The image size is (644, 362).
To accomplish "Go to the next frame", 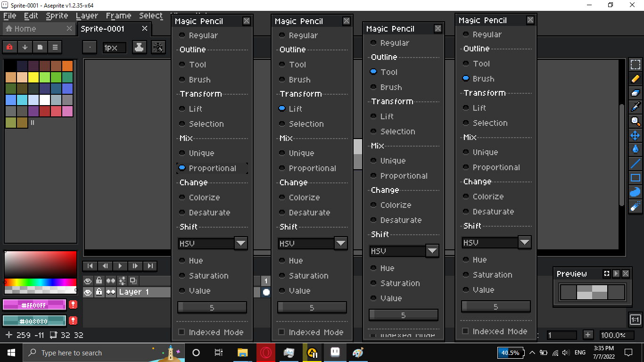I will point(135,266).
